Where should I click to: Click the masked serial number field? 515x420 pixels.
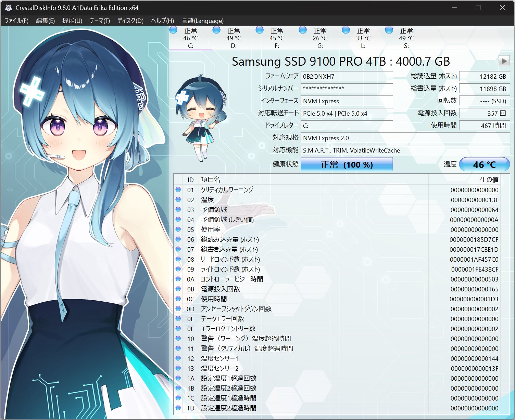pos(347,89)
